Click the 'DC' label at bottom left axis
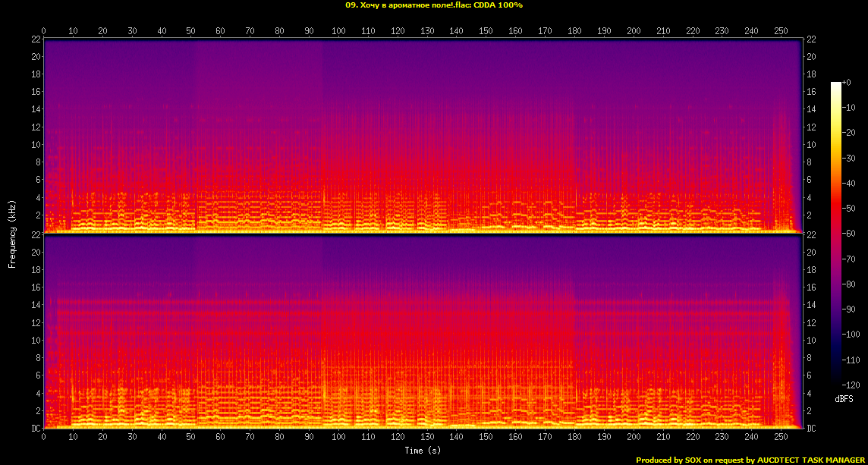 click(x=35, y=429)
